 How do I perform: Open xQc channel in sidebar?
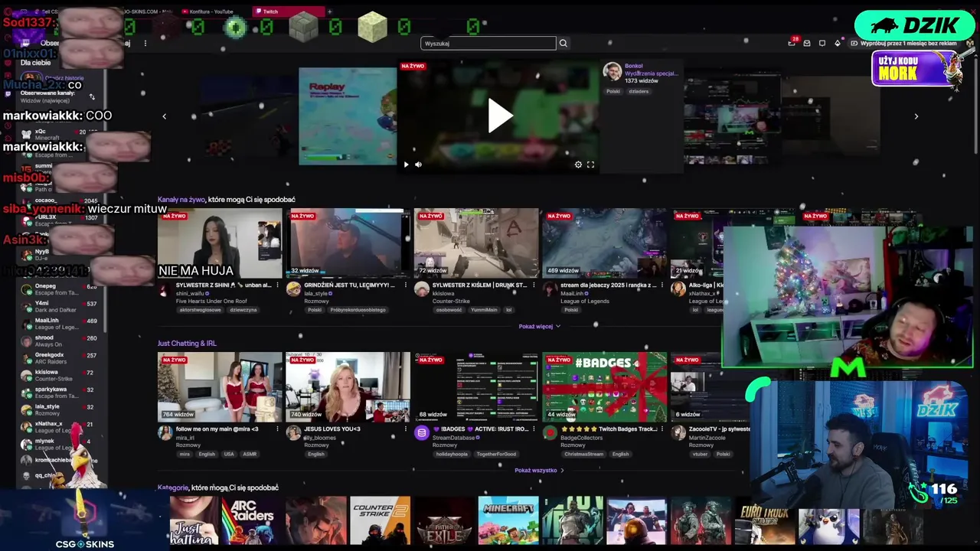tap(61, 134)
